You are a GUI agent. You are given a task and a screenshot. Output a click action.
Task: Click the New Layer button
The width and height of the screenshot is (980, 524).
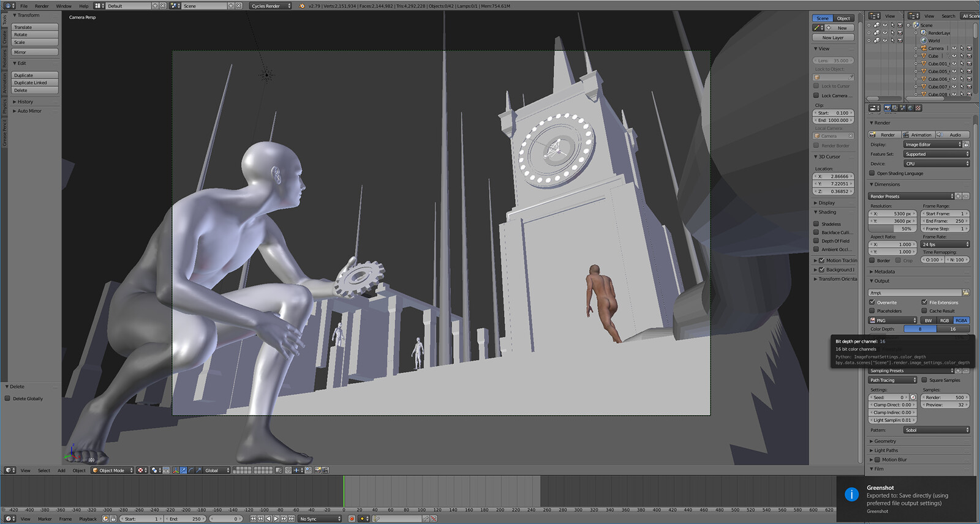[833, 37]
